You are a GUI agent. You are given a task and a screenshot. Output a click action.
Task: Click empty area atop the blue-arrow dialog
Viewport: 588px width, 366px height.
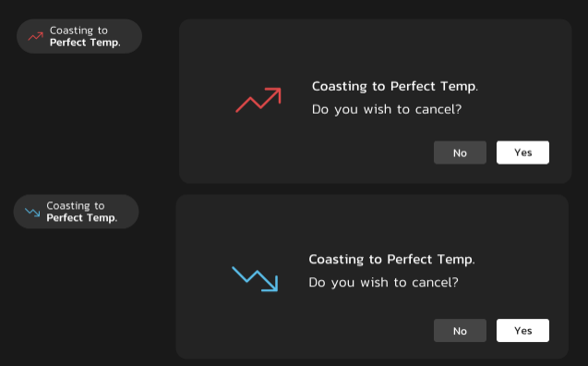[372, 222]
